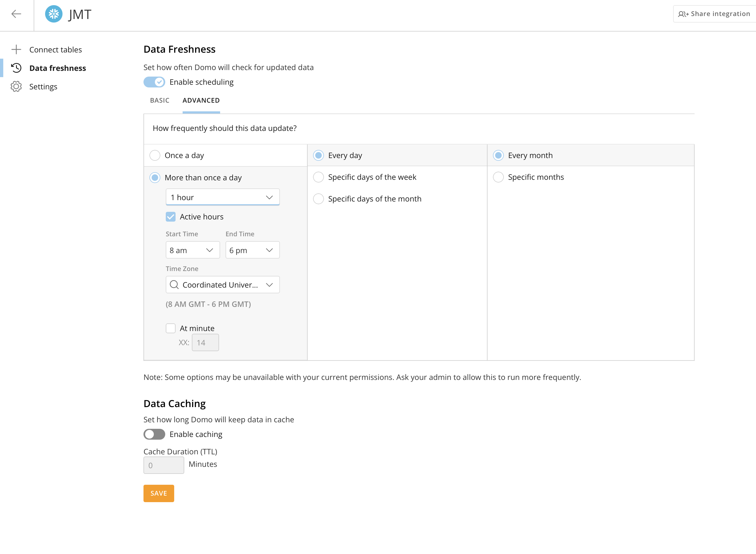Image resolution: width=756 pixels, height=554 pixels.
Task: Open the 1 hour frequency dropdown
Action: click(x=223, y=197)
